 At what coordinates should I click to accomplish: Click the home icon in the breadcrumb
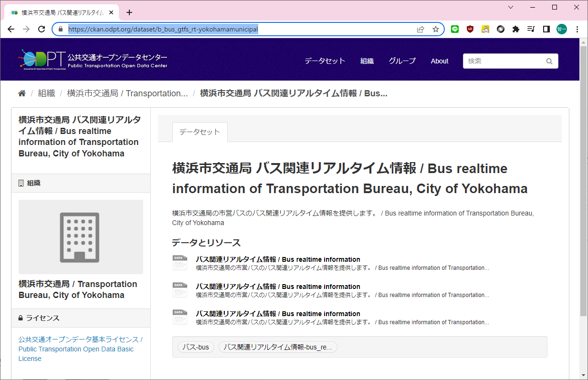pyautogui.click(x=22, y=93)
